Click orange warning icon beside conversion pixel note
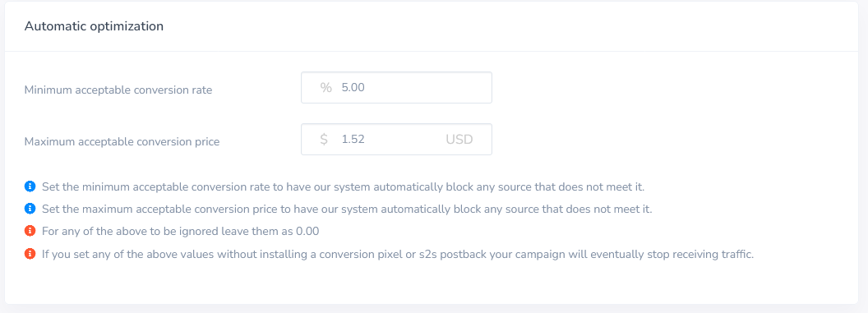This screenshot has height=313, width=868. tap(30, 255)
